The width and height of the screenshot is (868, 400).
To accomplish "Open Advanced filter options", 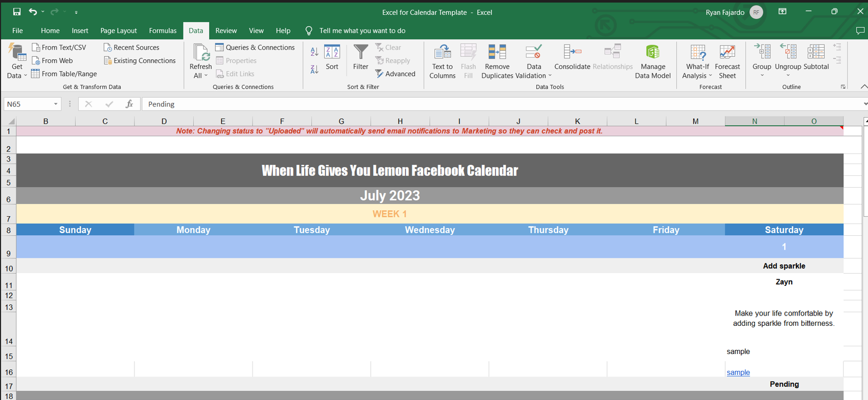I will click(396, 74).
